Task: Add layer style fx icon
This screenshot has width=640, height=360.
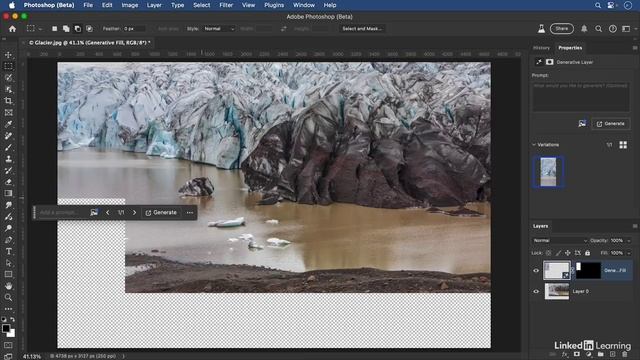Action: point(564,355)
